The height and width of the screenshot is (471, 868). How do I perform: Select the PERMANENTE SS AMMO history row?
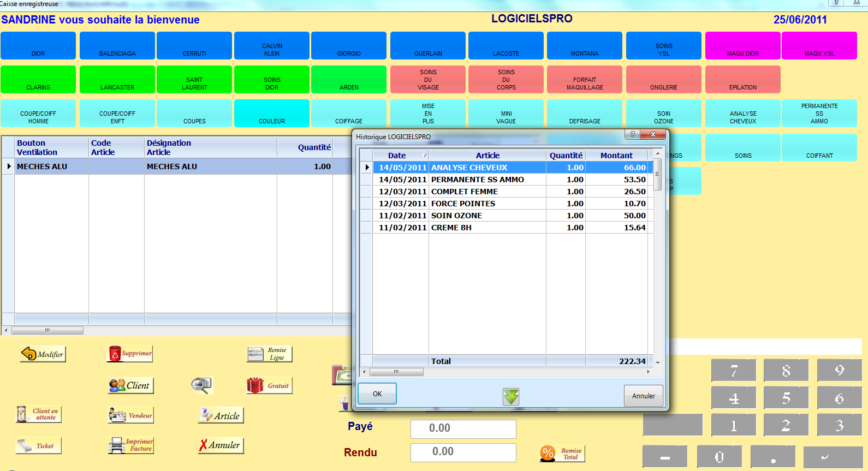pyautogui.click(x=477, y=180)
